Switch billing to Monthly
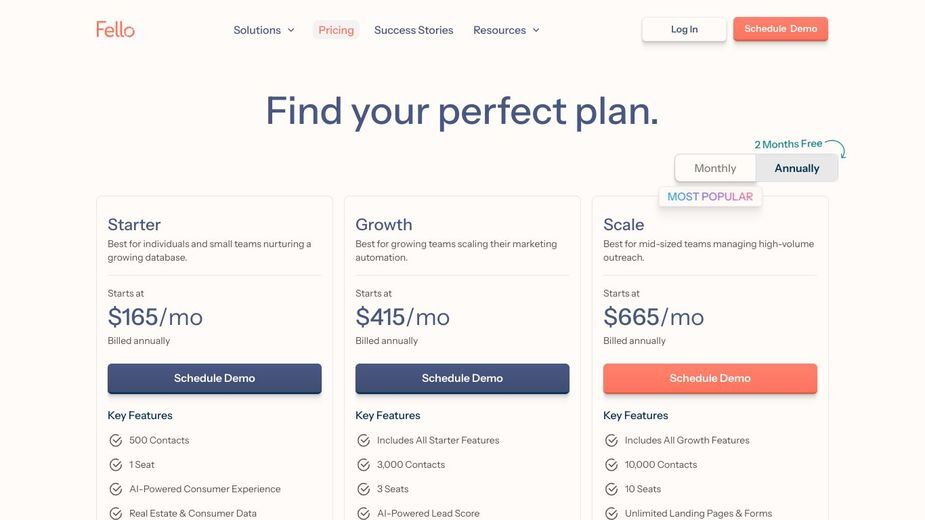 tap(715, 168)
